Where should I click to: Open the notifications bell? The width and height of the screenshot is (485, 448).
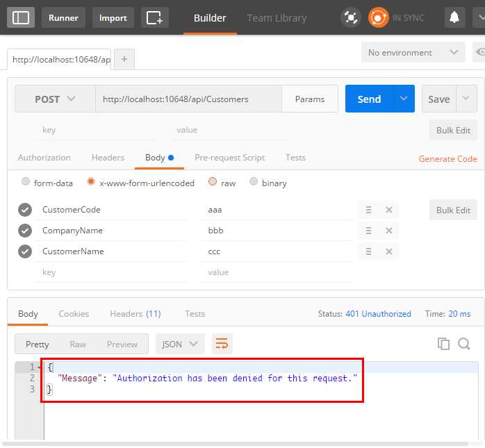(x=454, y=17)
